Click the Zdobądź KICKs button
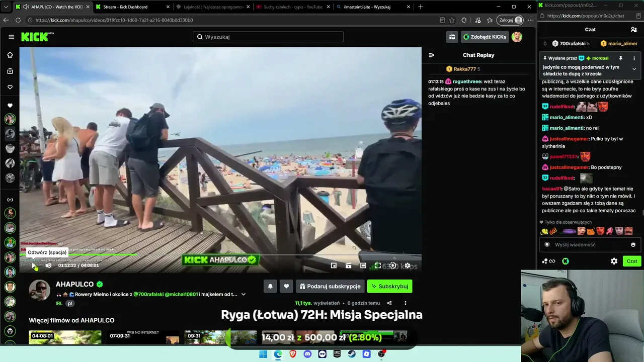 [x=485, y=37]
